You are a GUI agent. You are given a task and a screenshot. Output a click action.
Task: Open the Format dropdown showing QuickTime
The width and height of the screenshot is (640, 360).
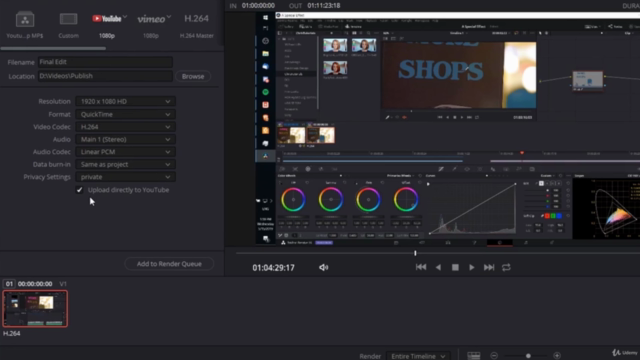click(x=125, y=114)
